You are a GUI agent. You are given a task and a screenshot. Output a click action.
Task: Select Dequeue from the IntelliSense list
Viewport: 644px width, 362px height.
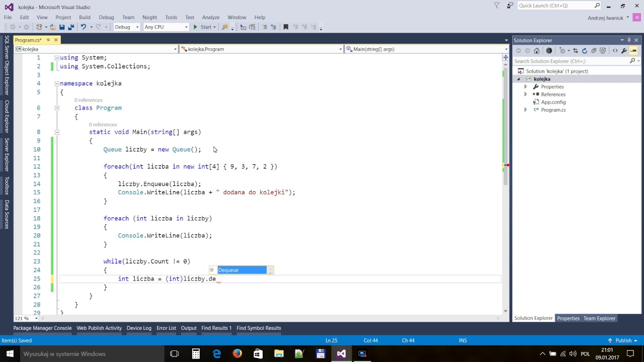[x=242, y=270]
